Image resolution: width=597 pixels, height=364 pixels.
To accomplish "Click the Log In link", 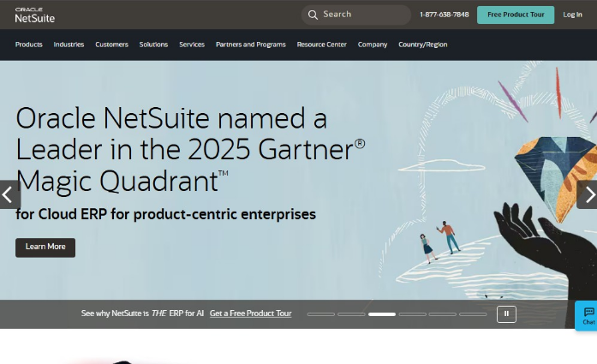I will [572, 15].
